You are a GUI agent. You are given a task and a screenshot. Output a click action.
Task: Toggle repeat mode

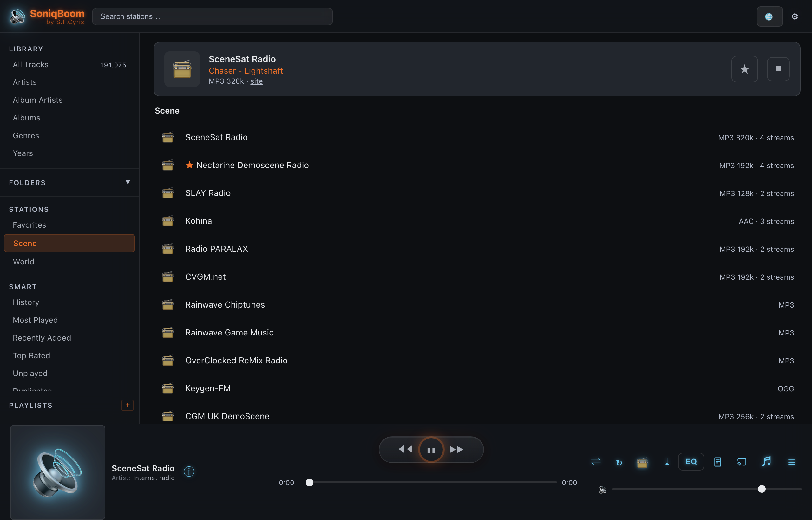coord(619,462)
